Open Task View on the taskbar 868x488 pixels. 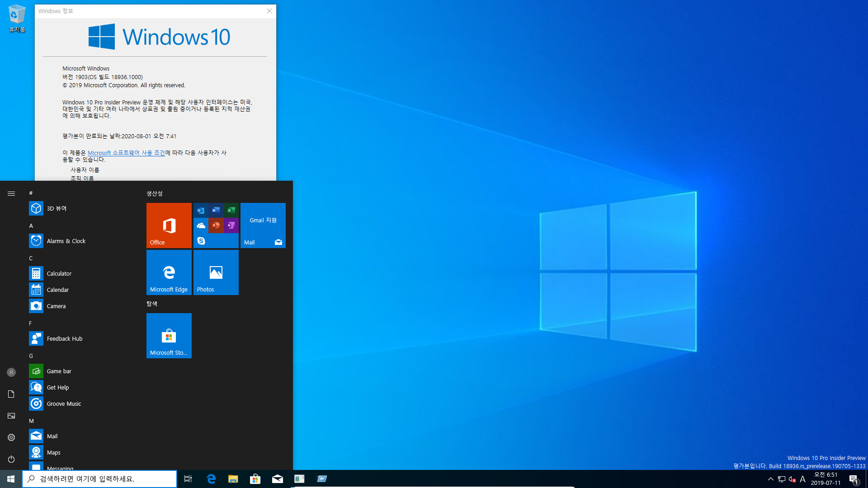click(x=188, y=479)
